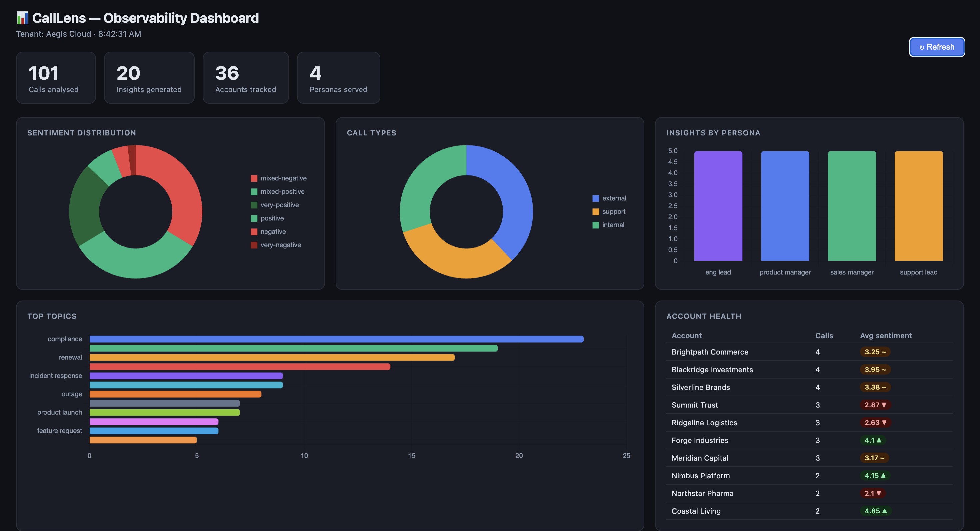Open the 20 Insights generated card

pos(149,78)
